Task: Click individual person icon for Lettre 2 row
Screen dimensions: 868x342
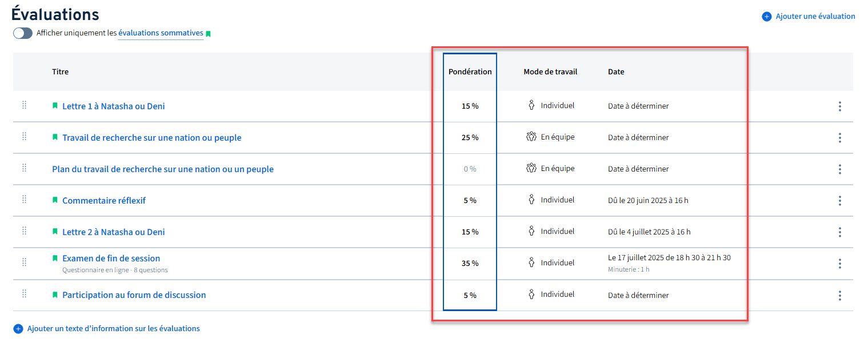Action: (x=531, y=232)
